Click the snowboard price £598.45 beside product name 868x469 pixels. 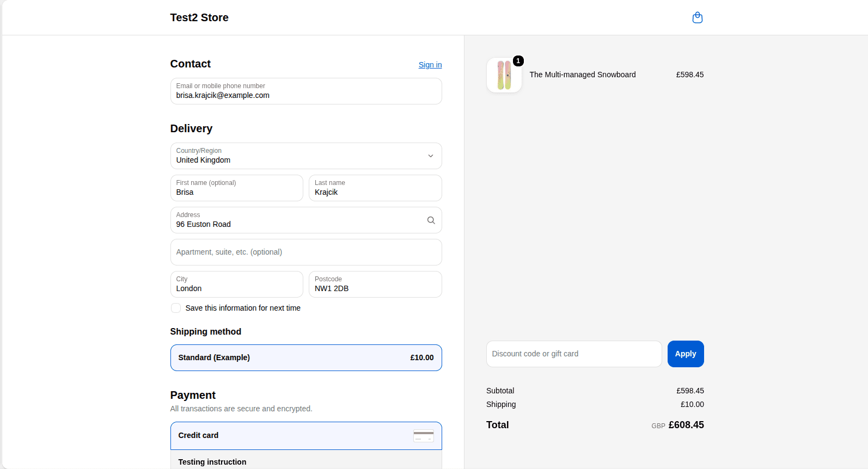tap(690, 75)
